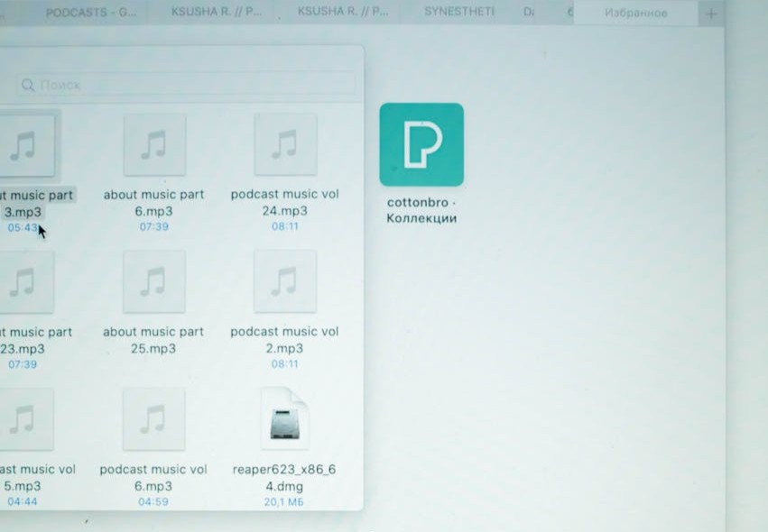The image size is (768, 532).
Task: Click the cottonbro · Коллекции text label
Action: (421, 210)
